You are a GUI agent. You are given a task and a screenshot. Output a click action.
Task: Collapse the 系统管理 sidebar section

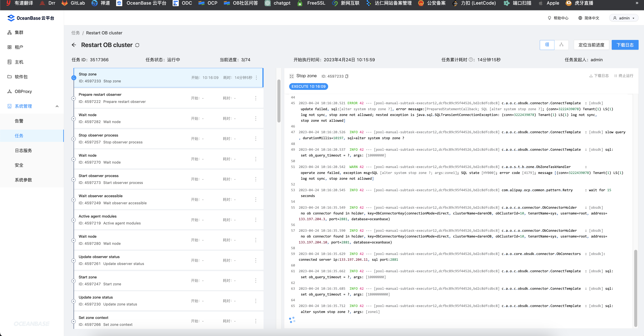[x=57, y=106]
